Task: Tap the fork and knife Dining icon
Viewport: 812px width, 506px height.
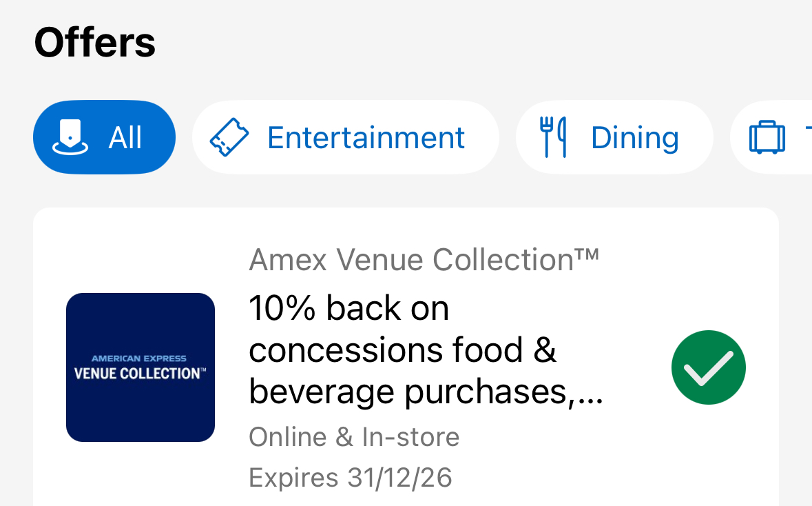Action: (553, 137)
